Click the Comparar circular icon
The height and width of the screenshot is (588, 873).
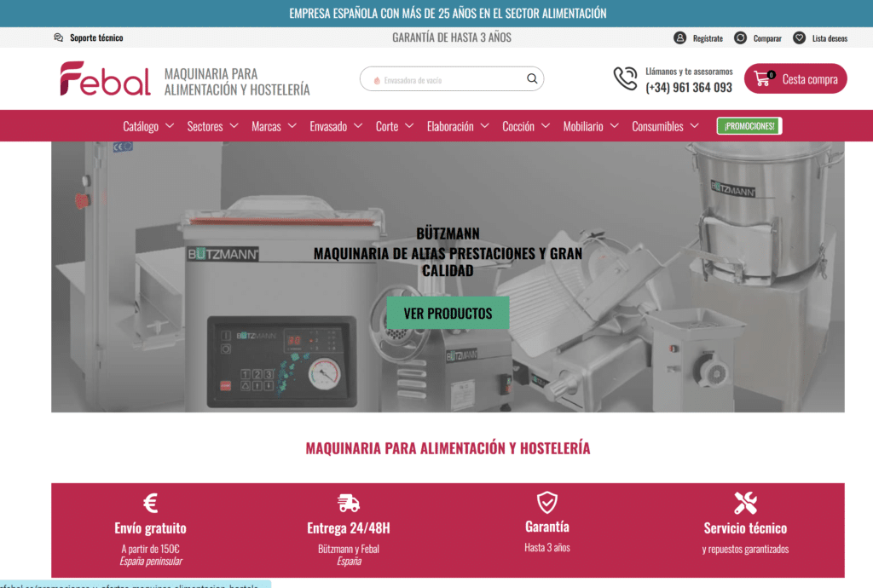[x=740, y=37]
